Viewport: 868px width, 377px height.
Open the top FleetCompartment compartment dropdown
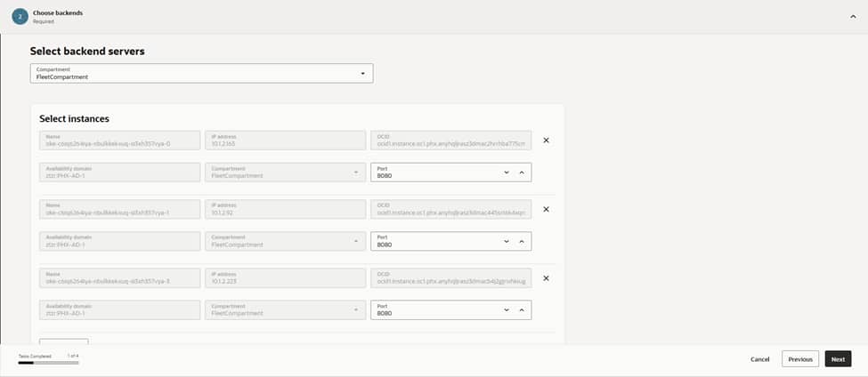pyautogui.click(x=201, y=74)
